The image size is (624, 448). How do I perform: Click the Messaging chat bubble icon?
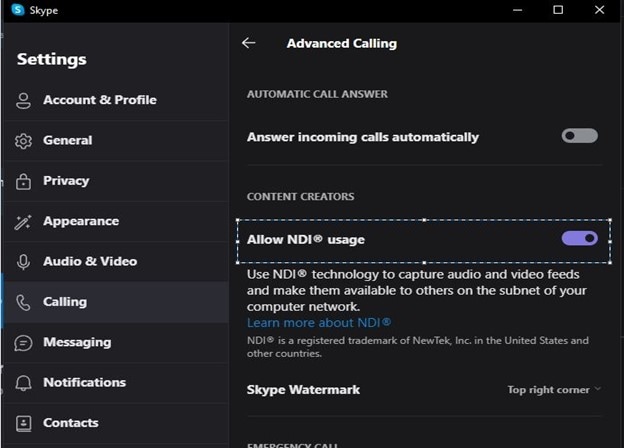pyautogui.click(x=24, y=343)
